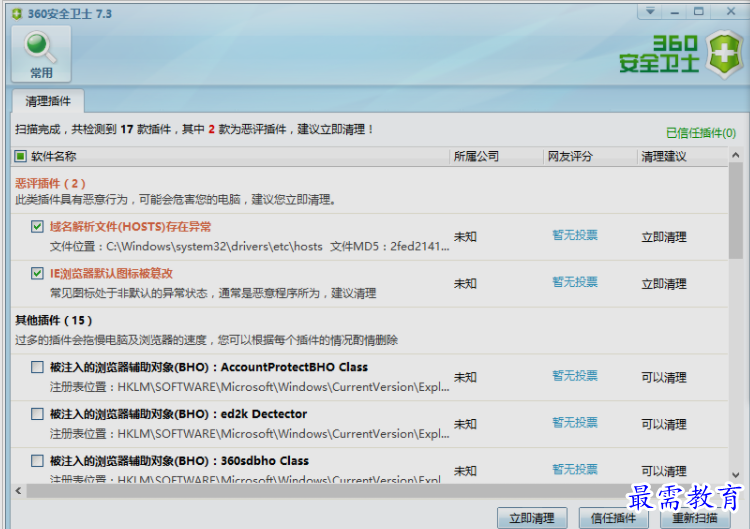Click the 360 green shield logo
The height and width of the screenshot is (529, 750).
(x=725, y=54)
